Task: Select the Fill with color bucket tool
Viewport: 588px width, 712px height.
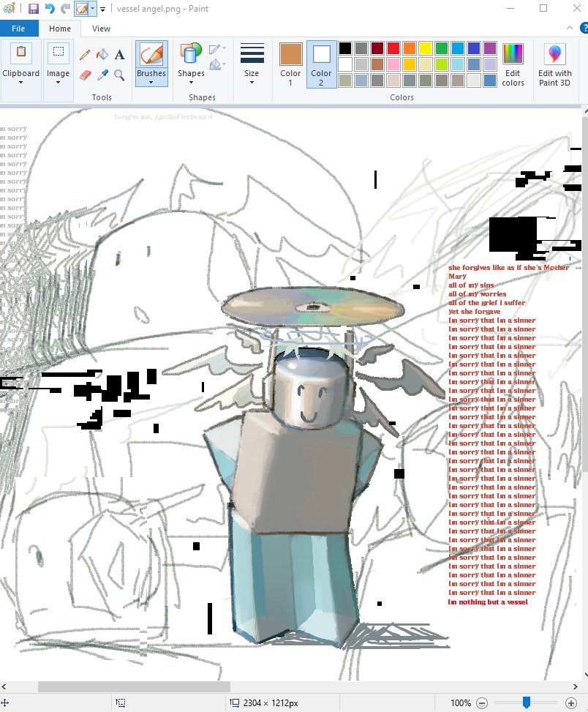Action: coord(102,54)
